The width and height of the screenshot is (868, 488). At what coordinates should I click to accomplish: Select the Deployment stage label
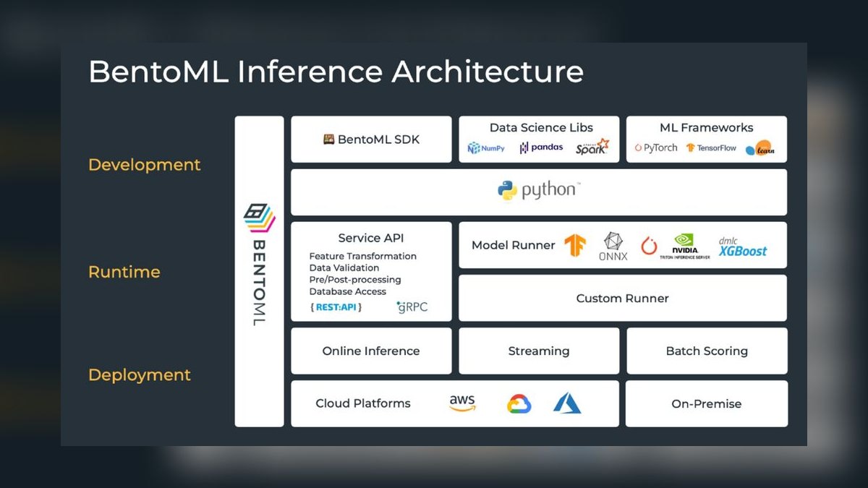(140, 375)
